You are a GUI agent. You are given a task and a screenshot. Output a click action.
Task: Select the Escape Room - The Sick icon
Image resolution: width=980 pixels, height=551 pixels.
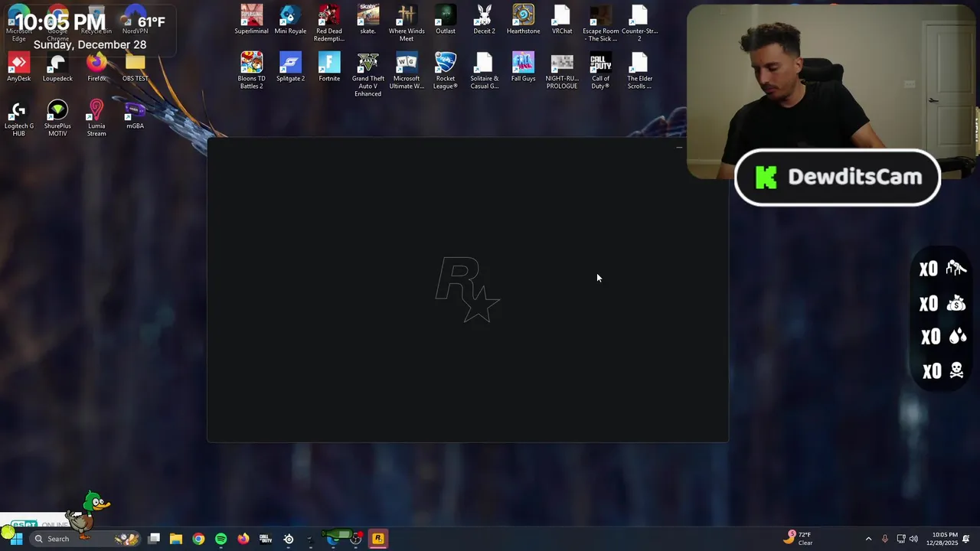pos(600,23)
